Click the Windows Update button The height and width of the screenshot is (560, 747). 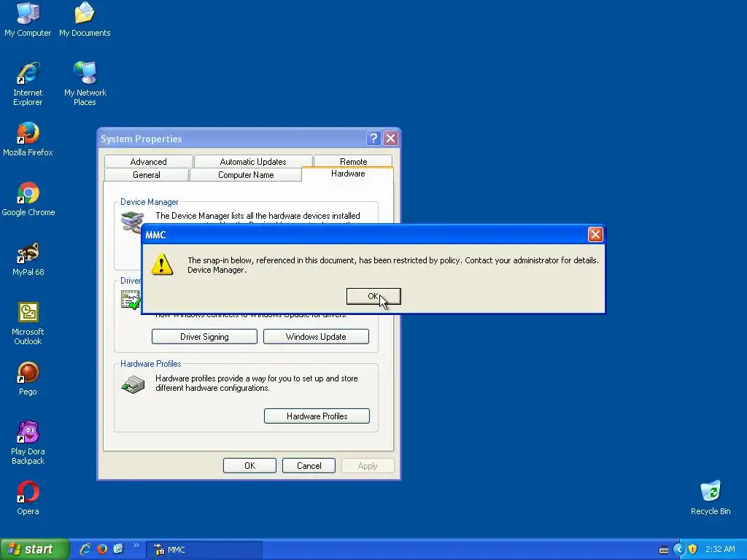(x=316, y=337)
